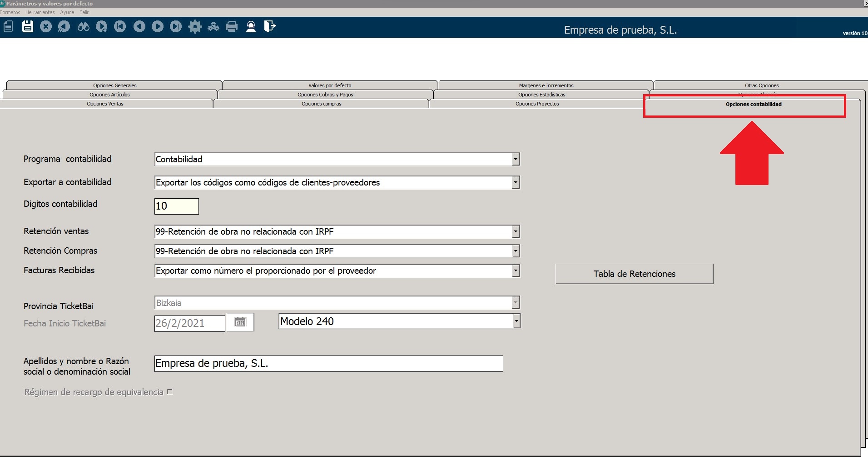The image size is (868, 461).
Task: Open calendar picker for Fecha Inicio TicketBai
Action: [x=240, y=322]
